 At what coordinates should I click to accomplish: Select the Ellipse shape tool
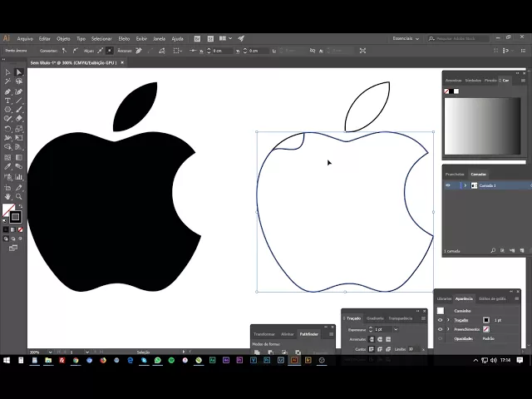(7, 110)
